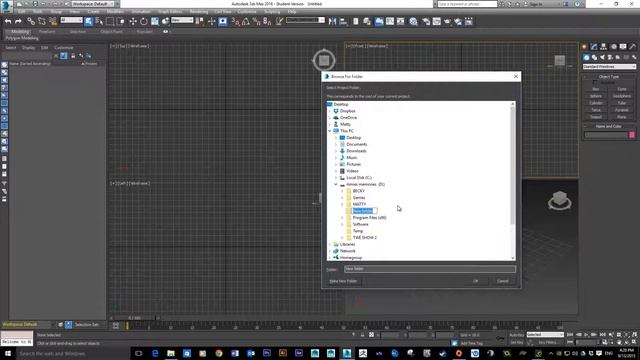Toggle the Angle Snap tool
This screenshot has height=360, width=640.
pos(246,21)
